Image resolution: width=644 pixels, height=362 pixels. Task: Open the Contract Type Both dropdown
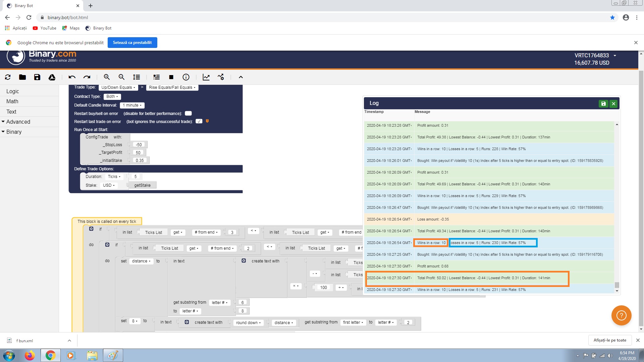[112, 97]
